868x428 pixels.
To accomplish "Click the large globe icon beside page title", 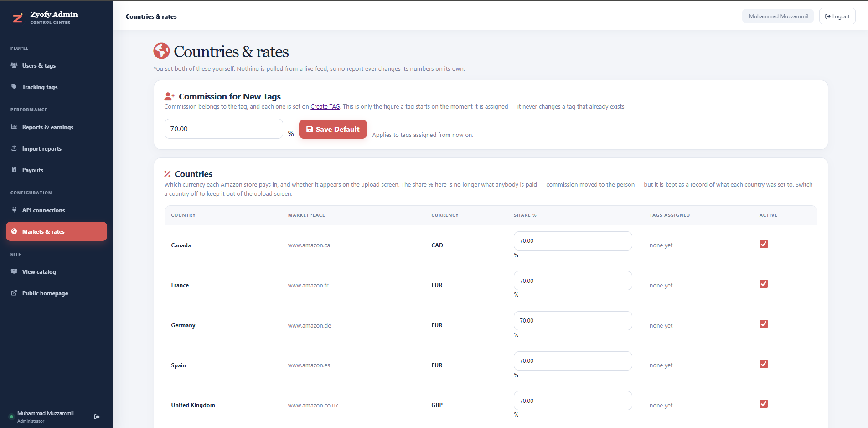I will [161, 51].
